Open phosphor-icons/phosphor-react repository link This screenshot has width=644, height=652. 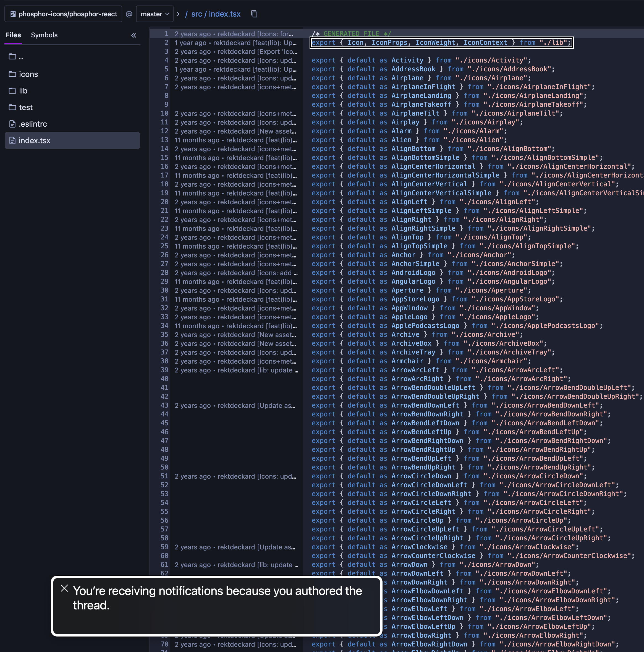pos(68,14)
